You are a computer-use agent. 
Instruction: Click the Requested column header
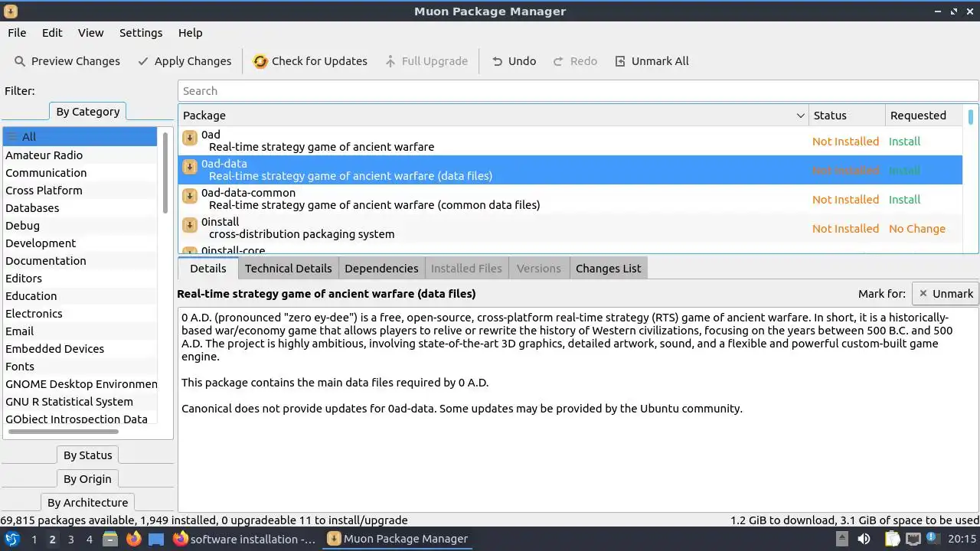[x=924, y=116]
